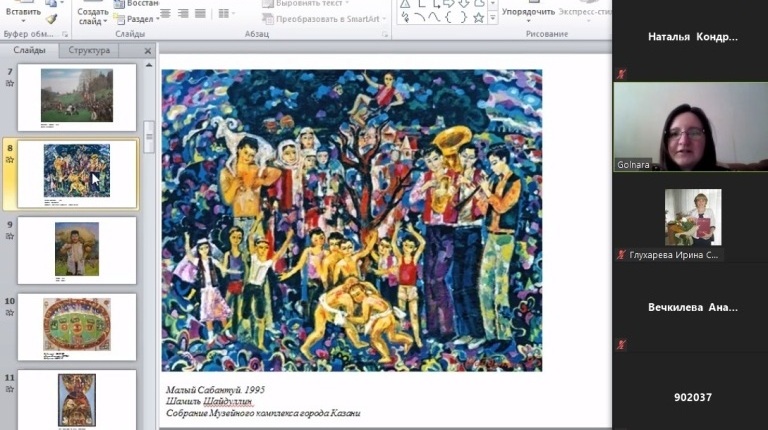Image resolution: width=768 pixels, height=430 pixels.
Task: Expand the shapes gallery More arrow
Action: [493, 18]
